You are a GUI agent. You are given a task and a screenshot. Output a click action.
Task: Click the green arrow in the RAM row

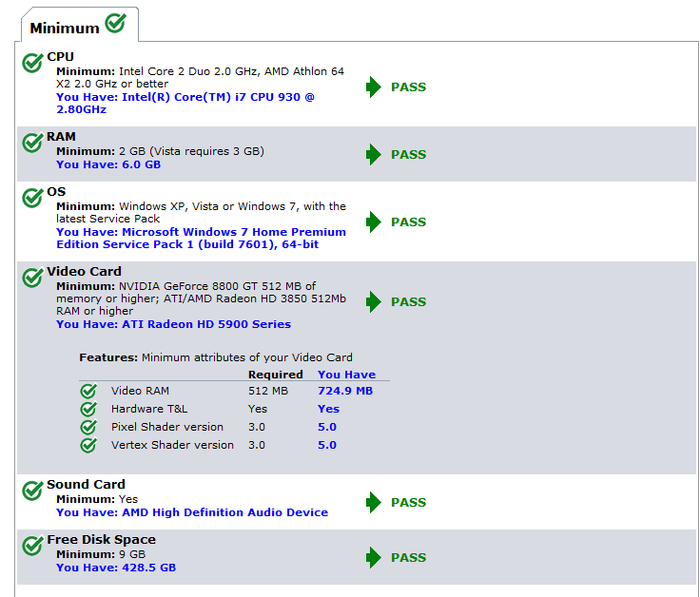[374, 154]
